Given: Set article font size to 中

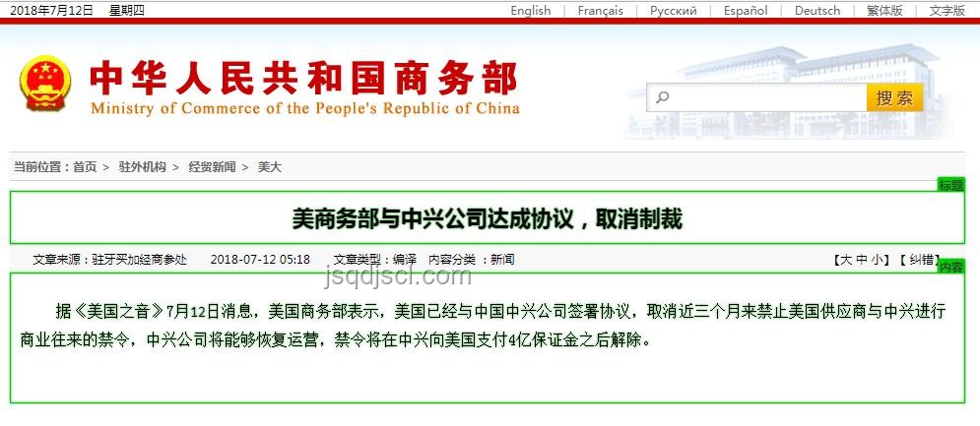Looking at the screenshot, I should [861, 260].
